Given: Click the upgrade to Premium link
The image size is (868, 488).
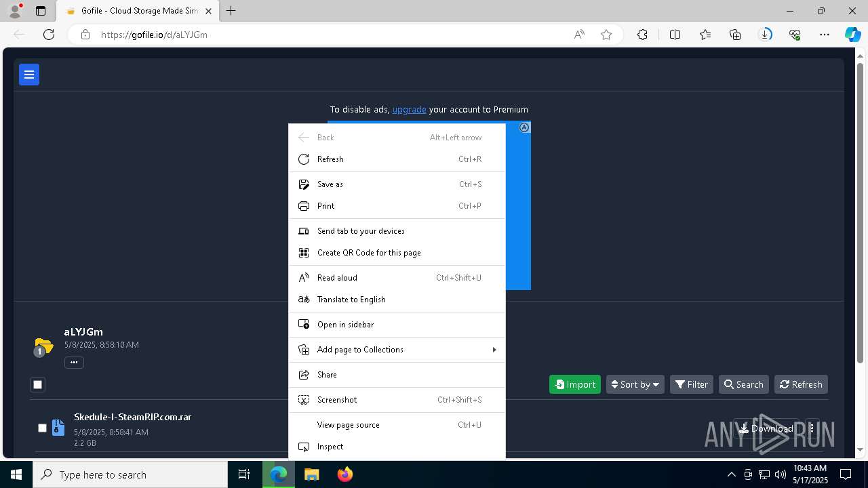Looking at the screenshot, I should (x=409, y=109).
